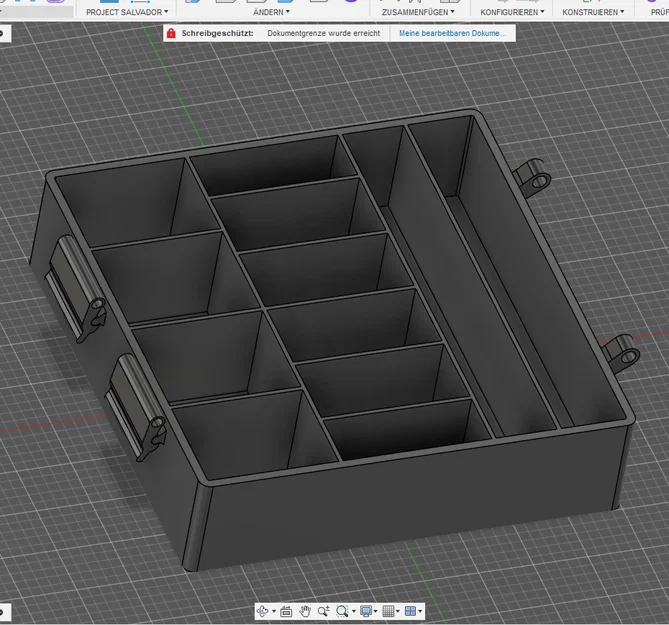
Task: Expand the Zoom window options arrow
Action: tap(353, 611)
